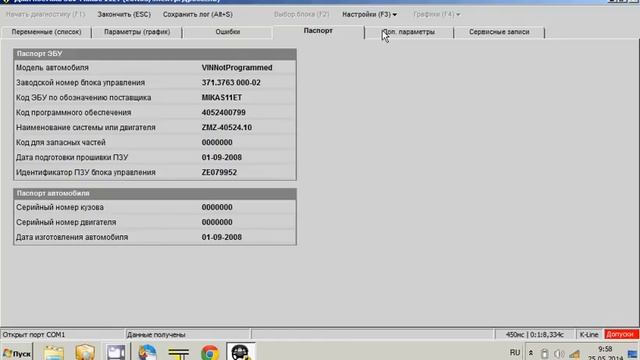Select value ZMZ-40524.10
The image size is (640, 360).
(227, 127)
